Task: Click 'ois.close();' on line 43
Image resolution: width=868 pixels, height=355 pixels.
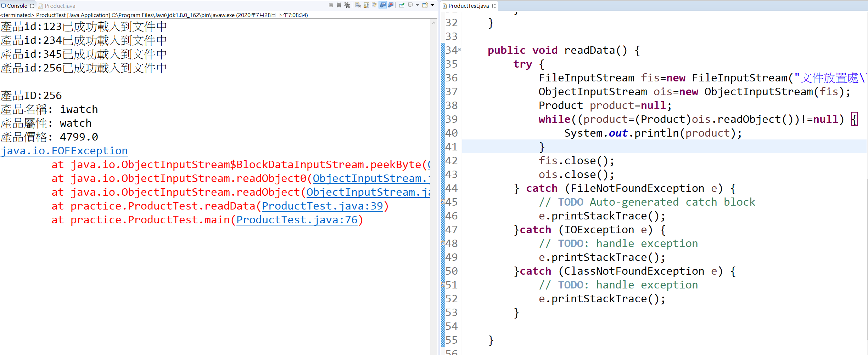Action: pos(577,174)
